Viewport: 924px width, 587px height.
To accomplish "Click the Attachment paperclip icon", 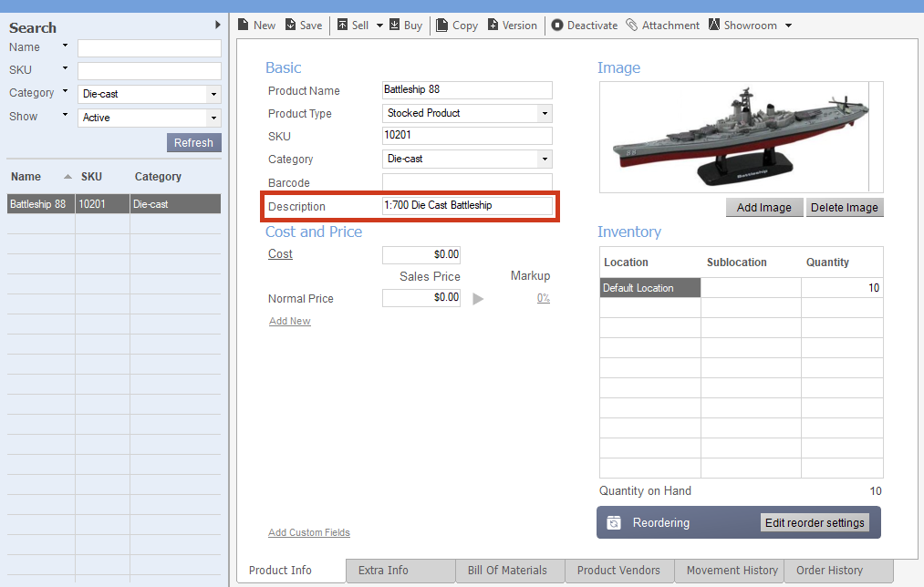I will (632, 25).
